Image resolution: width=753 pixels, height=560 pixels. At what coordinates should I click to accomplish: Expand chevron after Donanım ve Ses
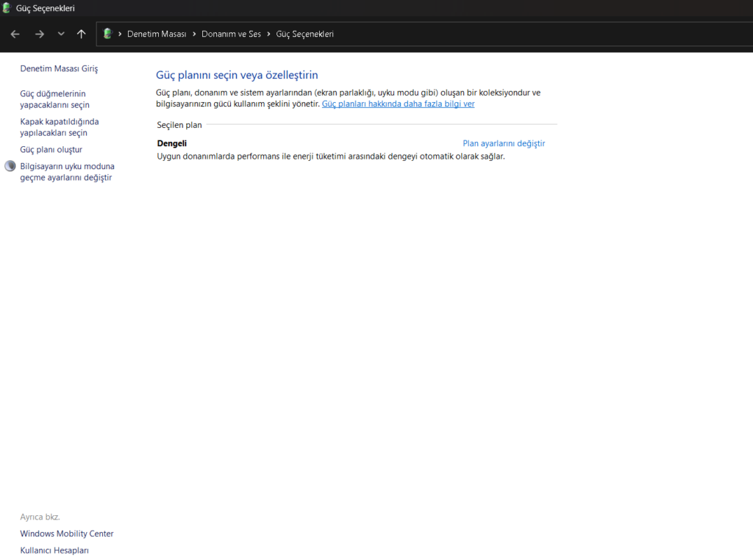pyautogui.click(x=268, y=34)
